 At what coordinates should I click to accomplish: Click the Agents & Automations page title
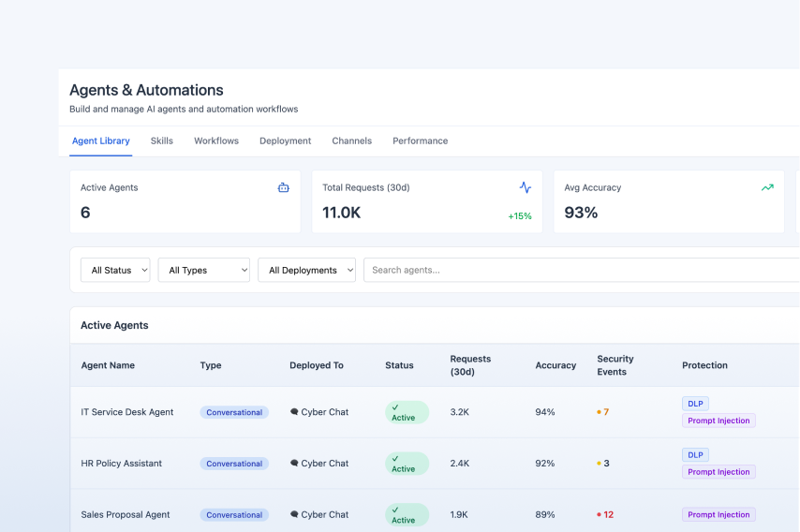[x=146, y=90]
